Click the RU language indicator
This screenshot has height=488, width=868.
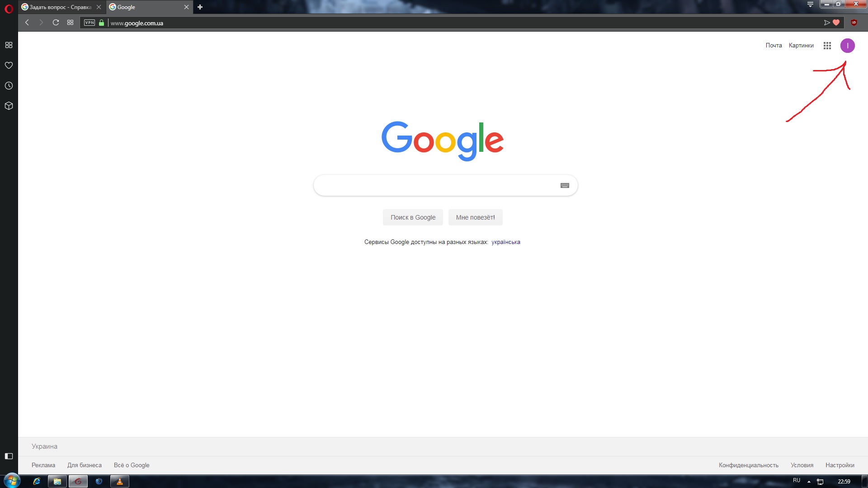[x=797, y=481]
